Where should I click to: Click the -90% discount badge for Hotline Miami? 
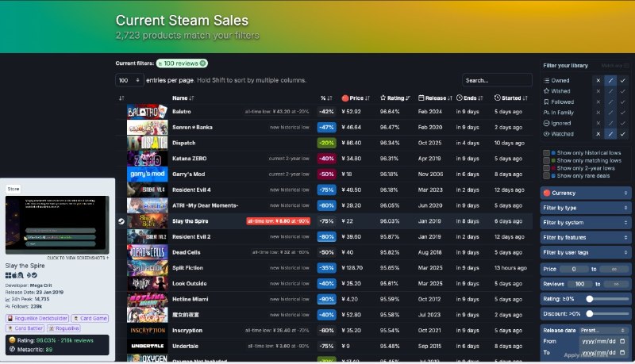[x=326, y=299]
